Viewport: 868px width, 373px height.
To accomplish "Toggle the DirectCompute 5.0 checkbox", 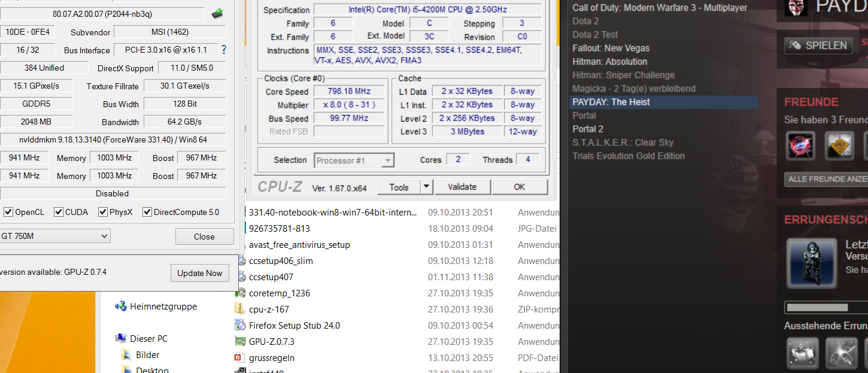I will (147, 212).
